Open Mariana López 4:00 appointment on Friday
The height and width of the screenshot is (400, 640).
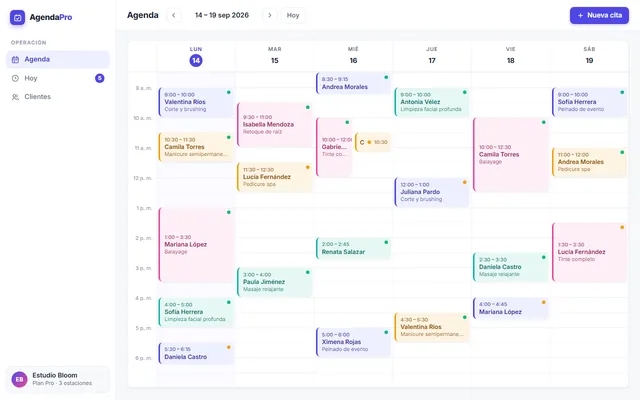tap(511, 308)
